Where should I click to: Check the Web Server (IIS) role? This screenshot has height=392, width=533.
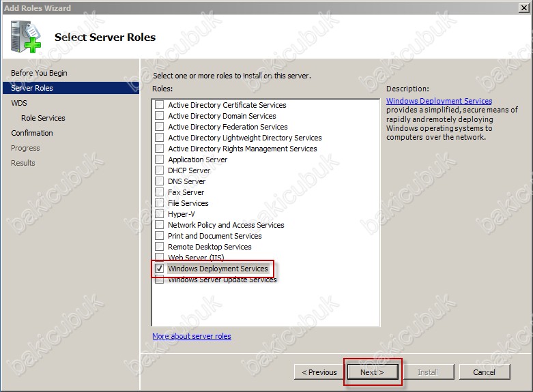click(159, 257)
